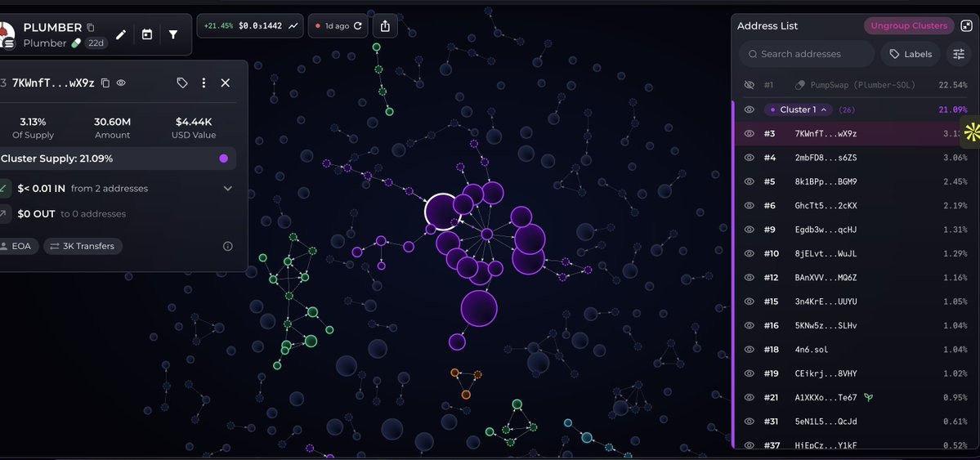Select row #19 CEikrj...8VHY
Screen dimensions: 980x460
click(857, 373)
